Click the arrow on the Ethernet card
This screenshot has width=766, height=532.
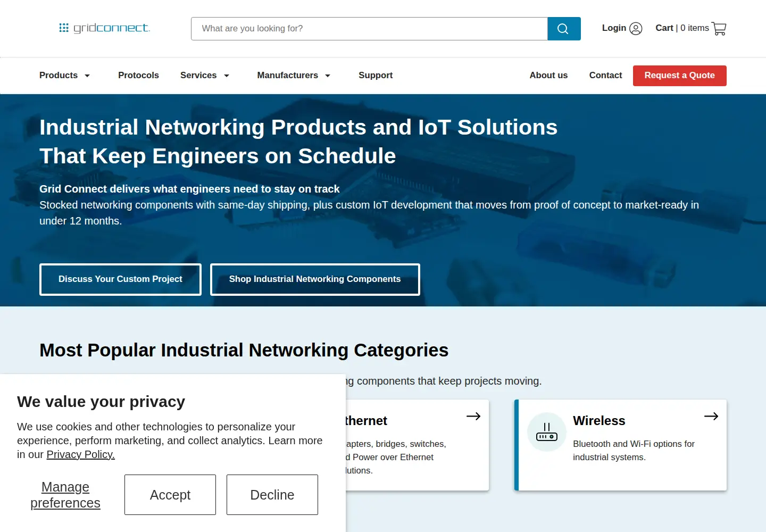click(x=473, y=416)
